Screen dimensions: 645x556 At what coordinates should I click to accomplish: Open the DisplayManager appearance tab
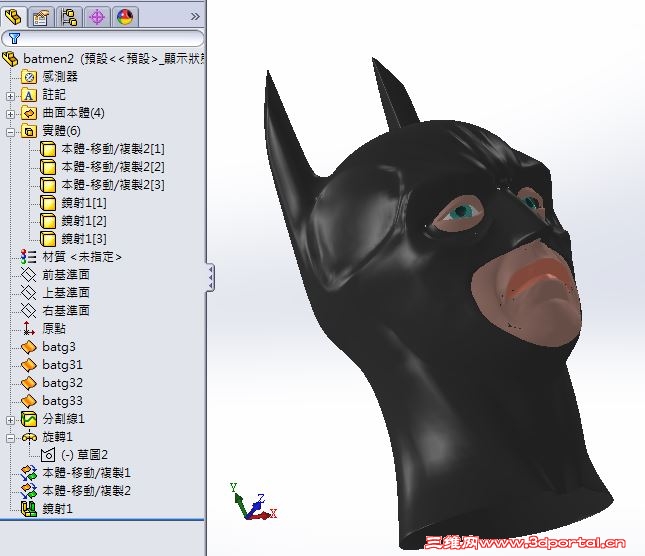tap(125, 17)
